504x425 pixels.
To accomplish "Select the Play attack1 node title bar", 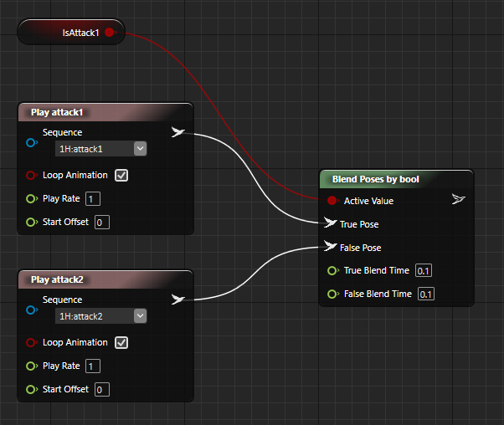I will (105, 112).
